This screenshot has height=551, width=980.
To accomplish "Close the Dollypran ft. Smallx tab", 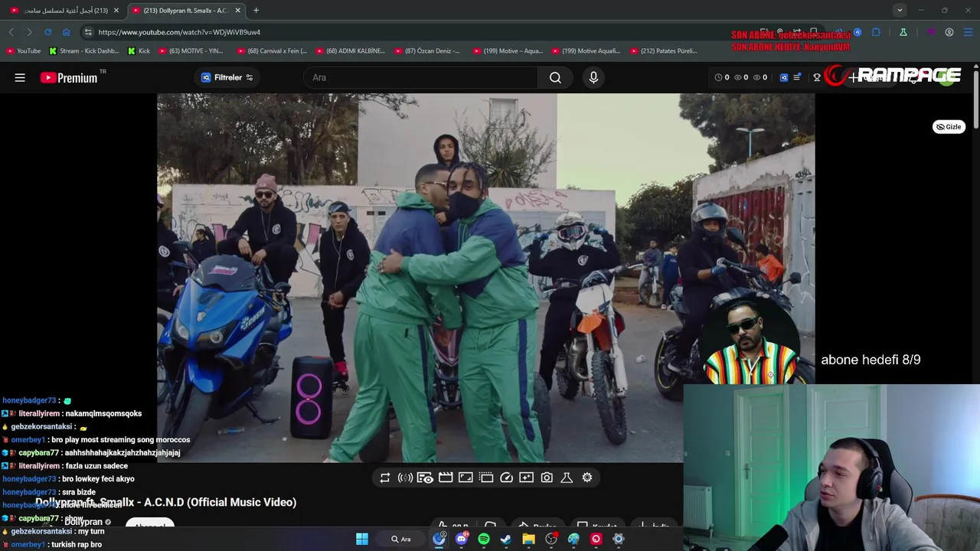I will [x=237, y=11].
